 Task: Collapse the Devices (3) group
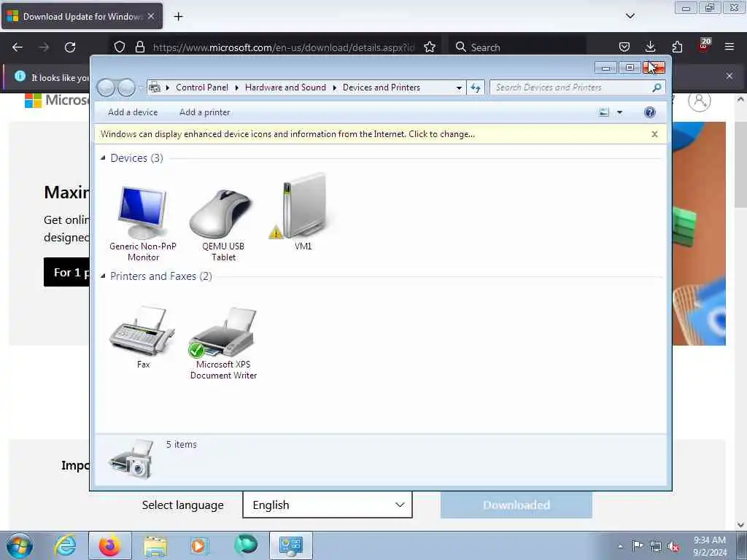tap(103, 157)
